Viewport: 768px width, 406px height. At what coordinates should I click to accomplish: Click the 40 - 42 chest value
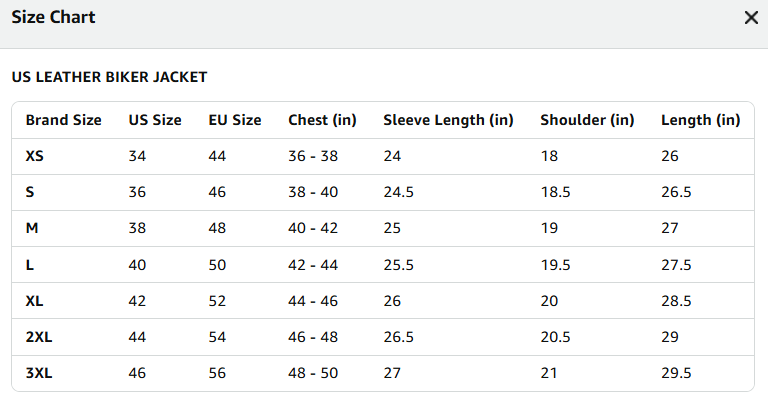(313, 228)
